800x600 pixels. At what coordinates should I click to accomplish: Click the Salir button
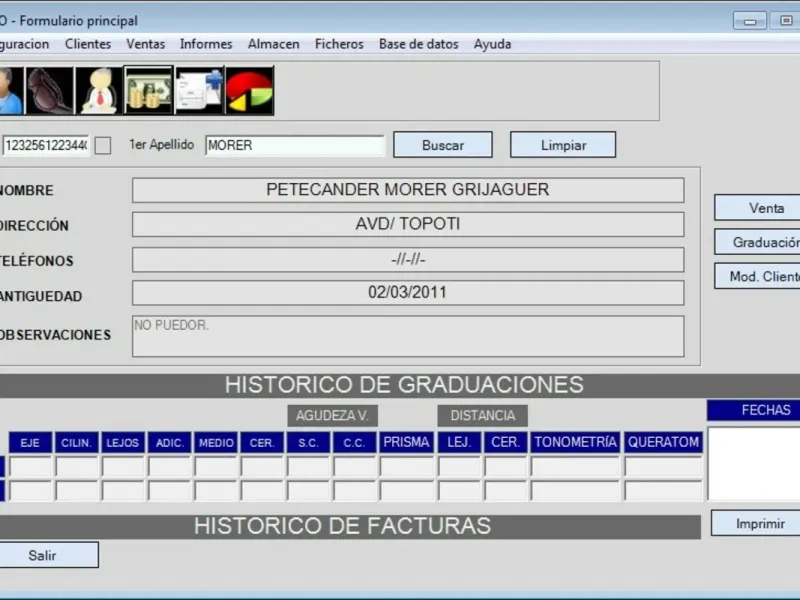(x=49, y=555)
